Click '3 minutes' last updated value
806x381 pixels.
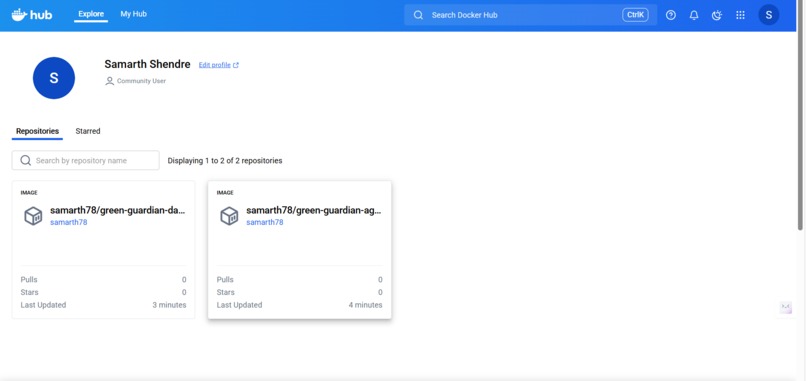[169, 305]
